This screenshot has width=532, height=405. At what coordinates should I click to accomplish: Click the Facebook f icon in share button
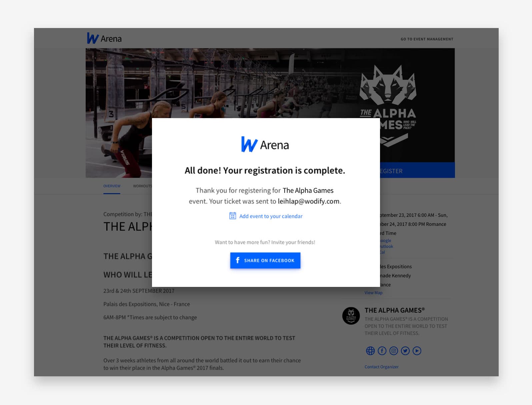coord(238,260)
